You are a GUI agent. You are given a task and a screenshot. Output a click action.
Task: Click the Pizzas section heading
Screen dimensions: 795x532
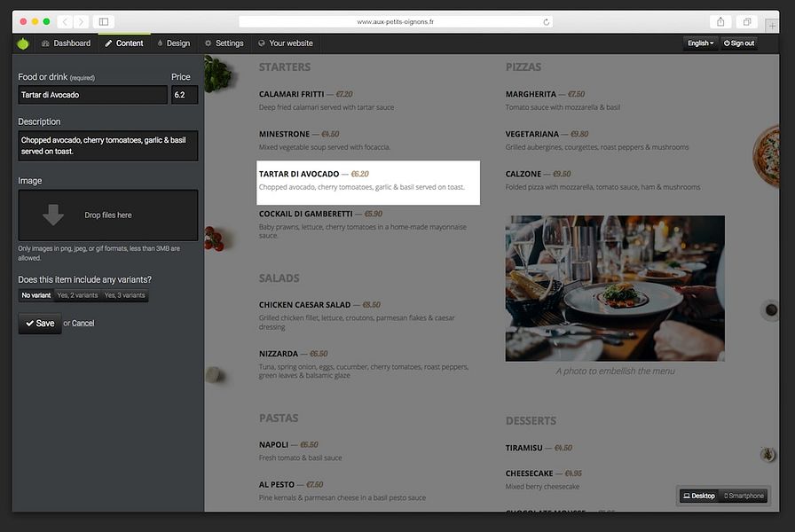523,66
